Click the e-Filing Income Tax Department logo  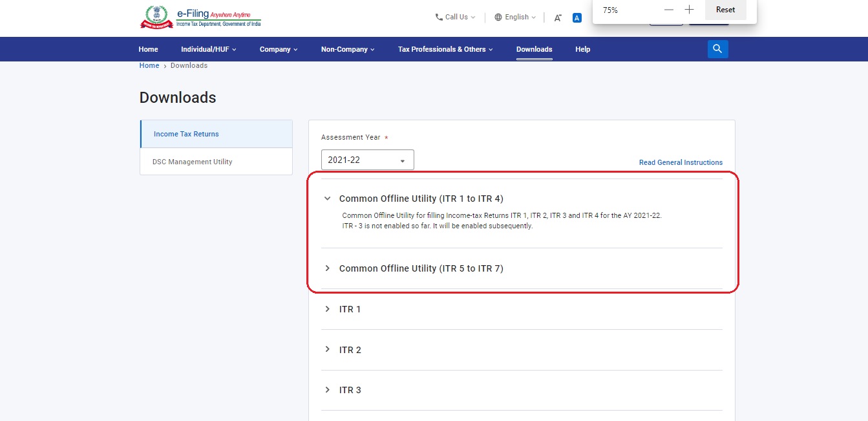tap(200, 17)
